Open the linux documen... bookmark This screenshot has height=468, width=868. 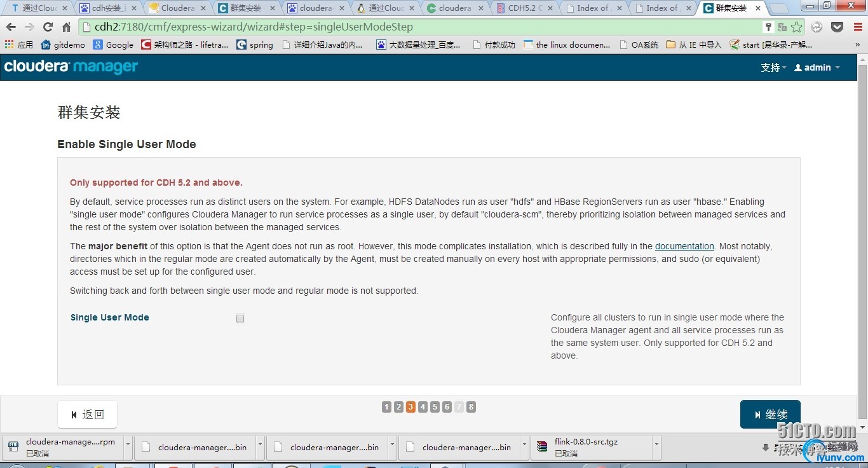click(x=567, y=45)
